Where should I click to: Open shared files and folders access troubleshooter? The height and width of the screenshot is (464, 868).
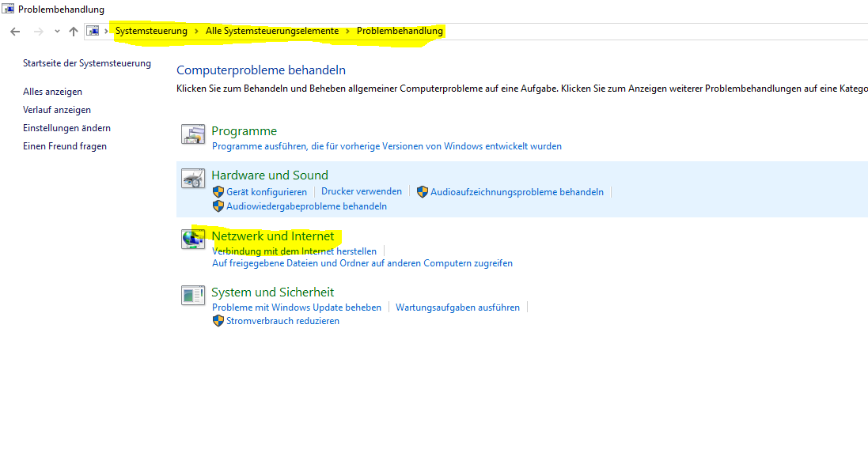[362, 264]
